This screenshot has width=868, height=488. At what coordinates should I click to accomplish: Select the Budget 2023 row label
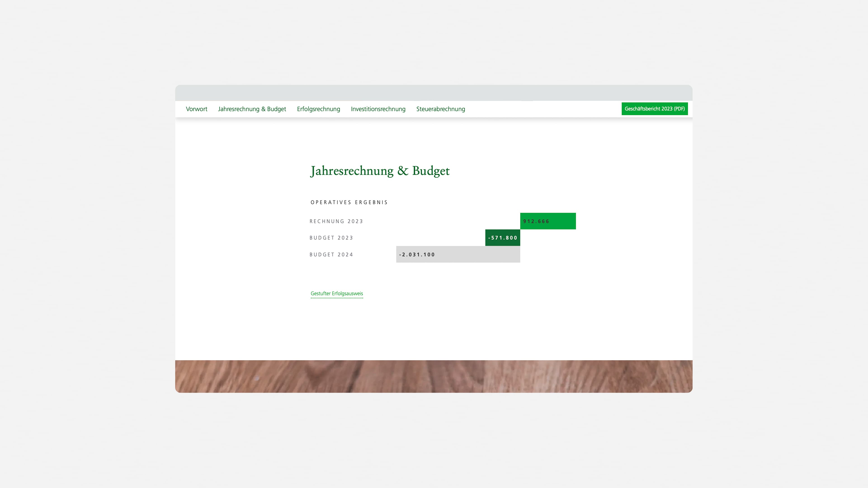tap(331, 238)
